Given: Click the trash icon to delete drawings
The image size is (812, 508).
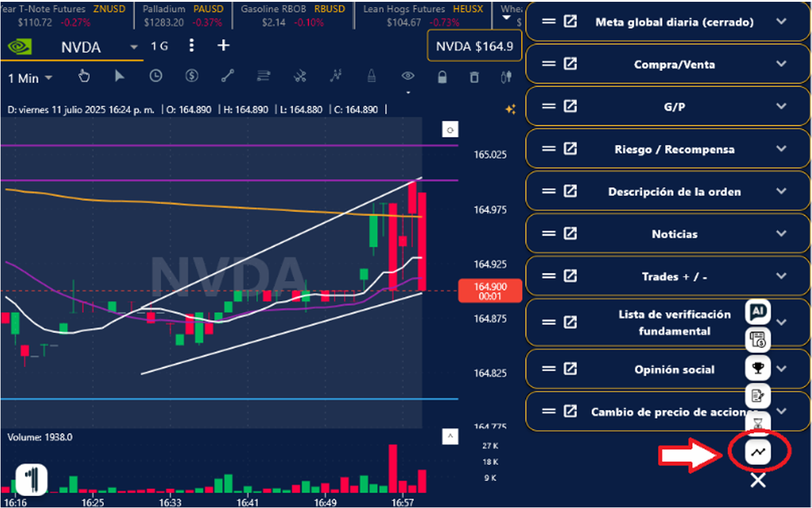Looking at the screenshot, I should [x=474, y=77].
